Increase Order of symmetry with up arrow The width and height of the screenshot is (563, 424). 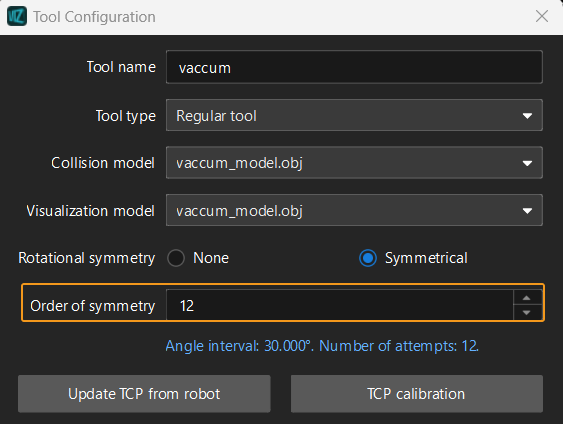click(x=527, y=298)
